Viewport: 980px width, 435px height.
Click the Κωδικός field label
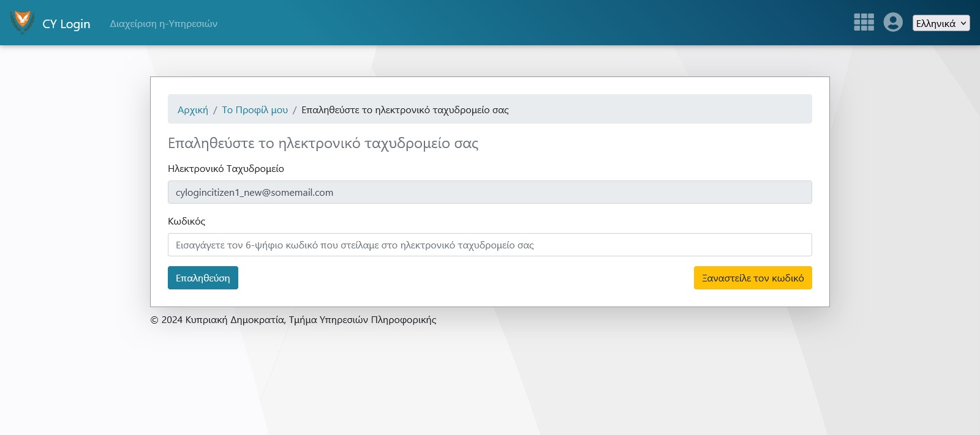pos(187,221)
